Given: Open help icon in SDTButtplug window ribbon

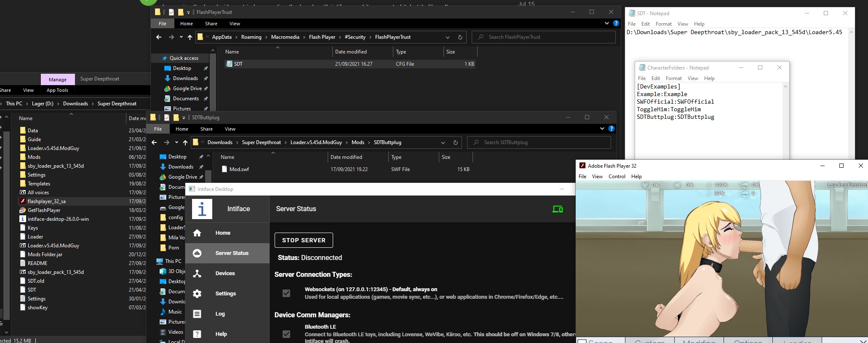Looking at the screenshot, I should 611,129.
